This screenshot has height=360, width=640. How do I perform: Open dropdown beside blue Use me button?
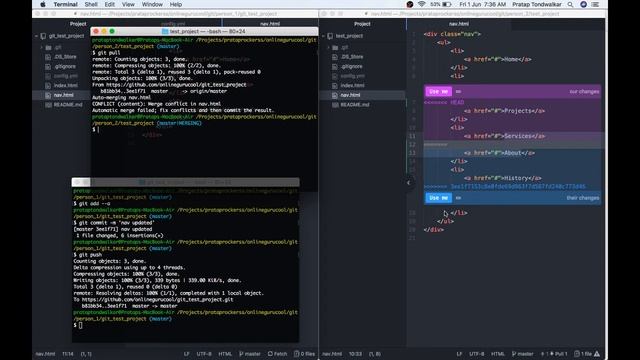coord(458,198)
